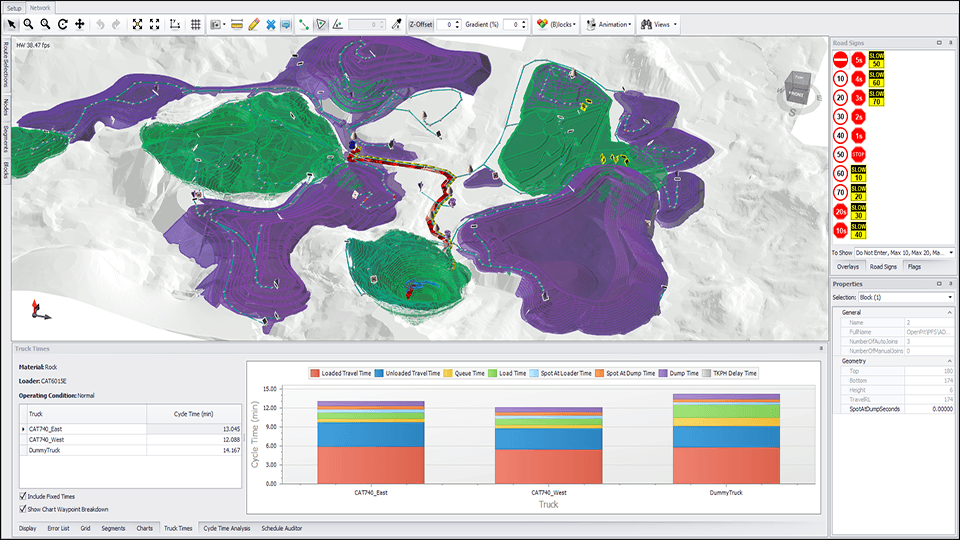Toggle the grid display icon
Image resolution: width=960 pixels, height=540 pixels.
tap(196, 23)
